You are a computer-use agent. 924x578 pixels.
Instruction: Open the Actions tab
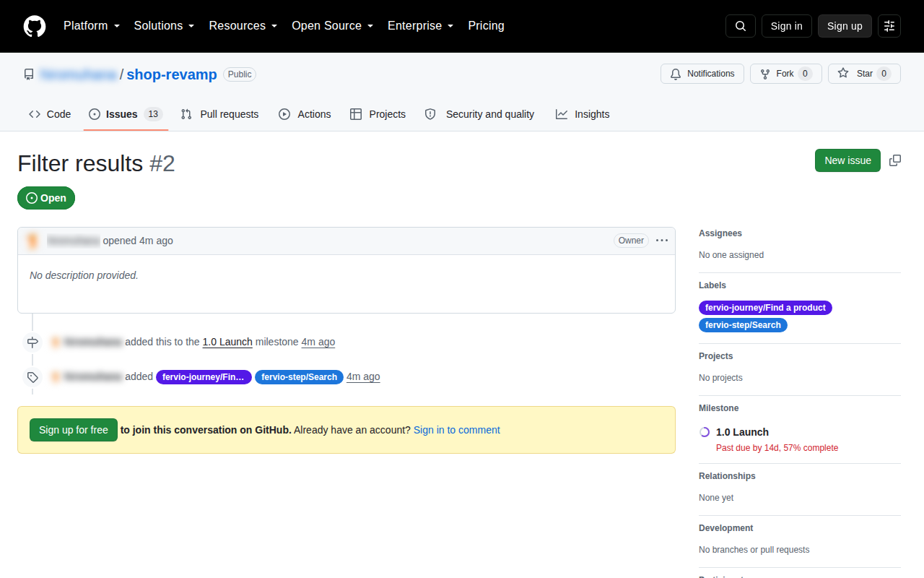pos(305,114)
